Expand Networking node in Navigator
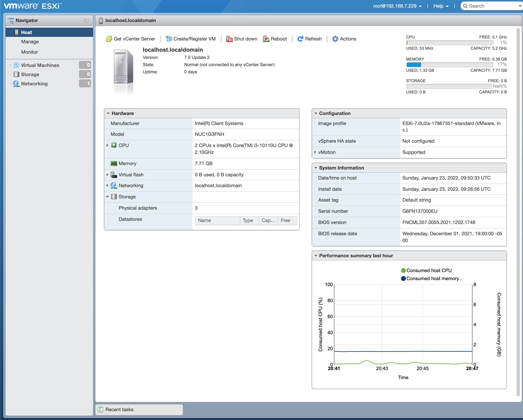The image size is (523, 420). click(x=10, y=84)
